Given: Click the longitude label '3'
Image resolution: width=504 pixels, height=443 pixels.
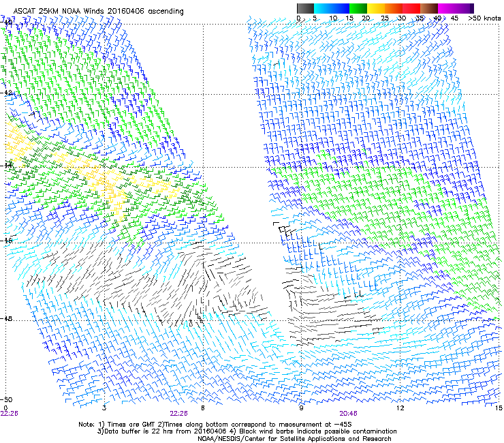Looking at the screenshot, I should point(104,408).
